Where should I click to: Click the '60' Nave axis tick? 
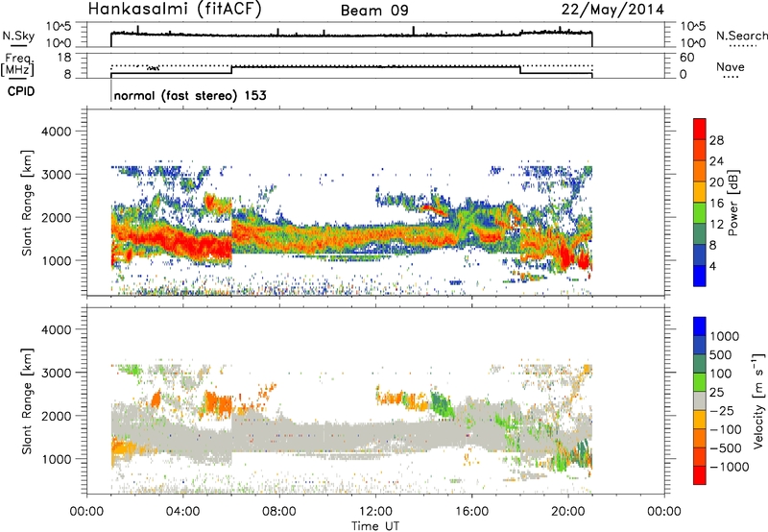click(686, 58)
